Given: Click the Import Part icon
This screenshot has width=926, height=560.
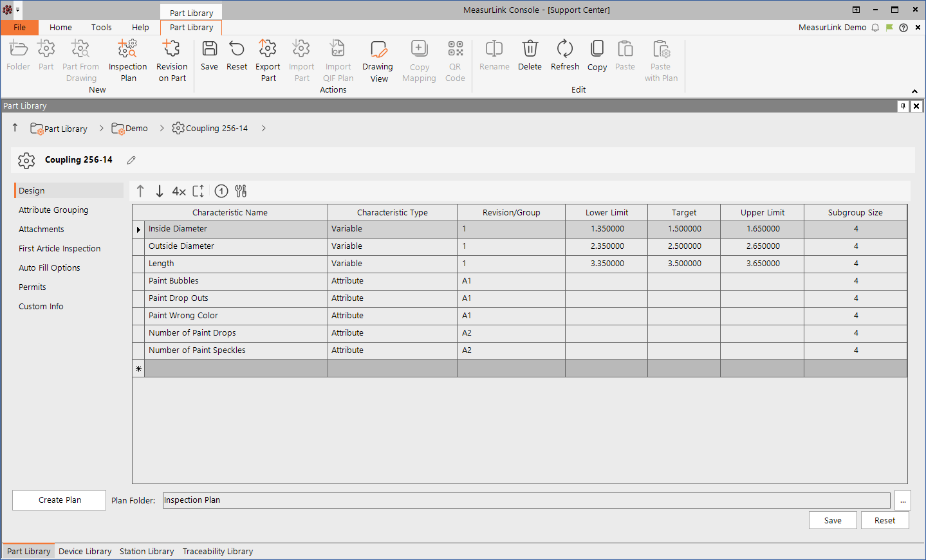Looking at the screenshot, I should coord(301,49).
